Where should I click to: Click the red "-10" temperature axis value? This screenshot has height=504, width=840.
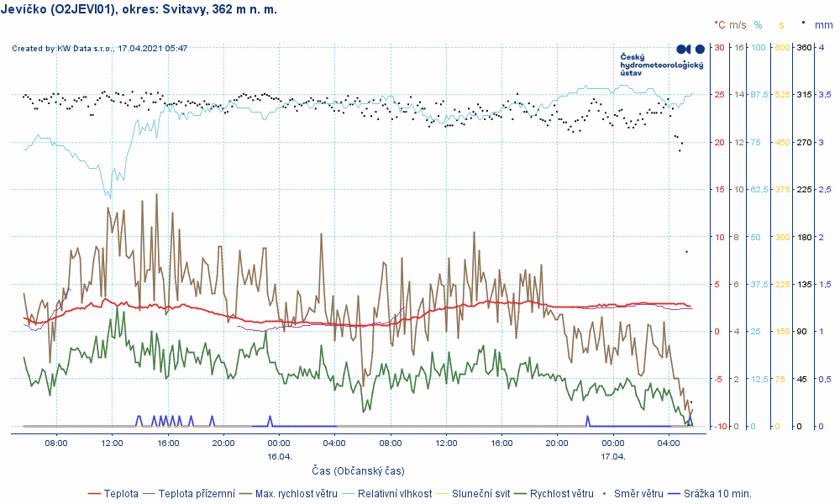coord(721,427)
